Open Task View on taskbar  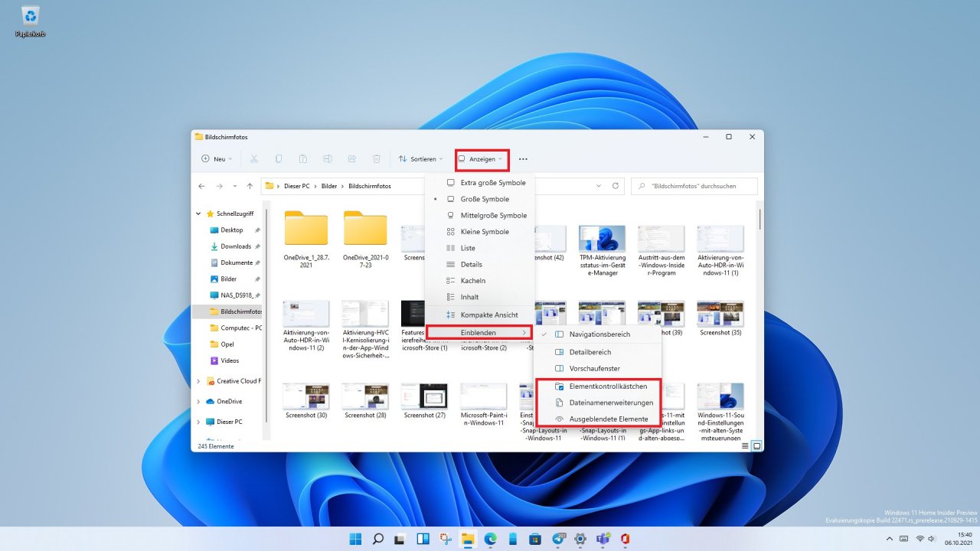pyautogui.click(x=400, y=539)
